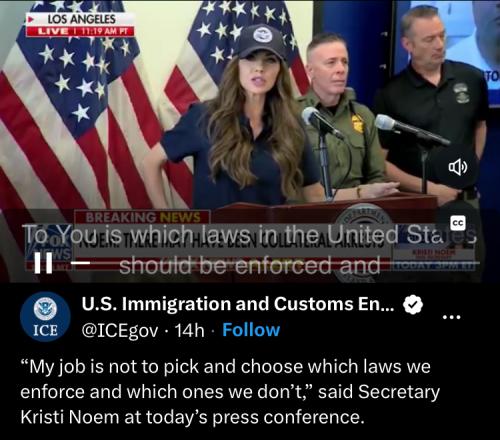Click the blue verified badge
The image size is (500, 440).
click(413, 304)
